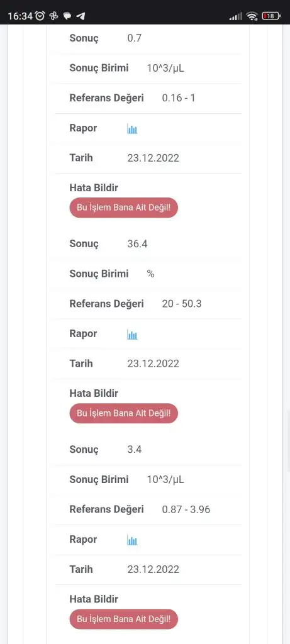Tap the chat bubble notification icon

[x=67, y=16]
